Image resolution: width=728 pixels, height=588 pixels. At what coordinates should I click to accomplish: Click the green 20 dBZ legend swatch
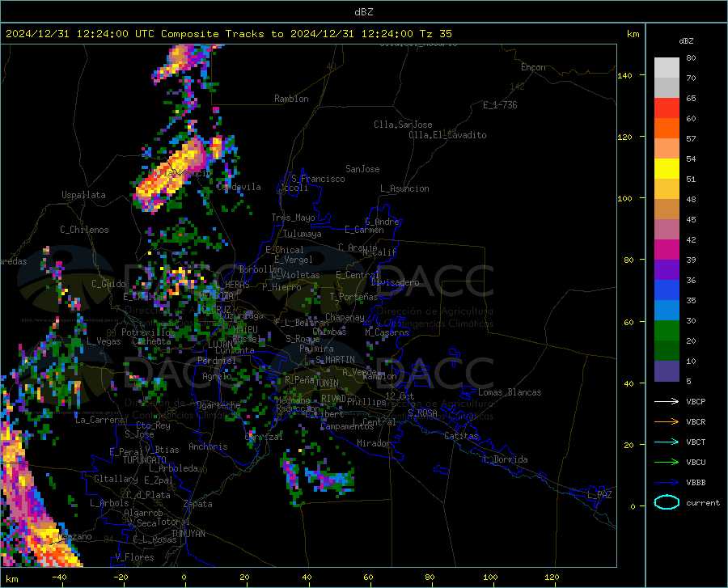click(667, 331)
